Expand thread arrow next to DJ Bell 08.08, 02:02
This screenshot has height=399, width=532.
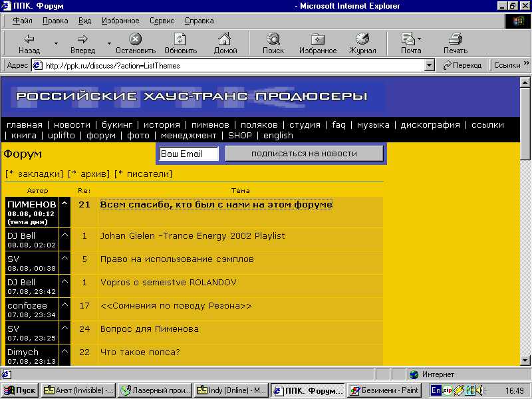(x=65, y=235)
